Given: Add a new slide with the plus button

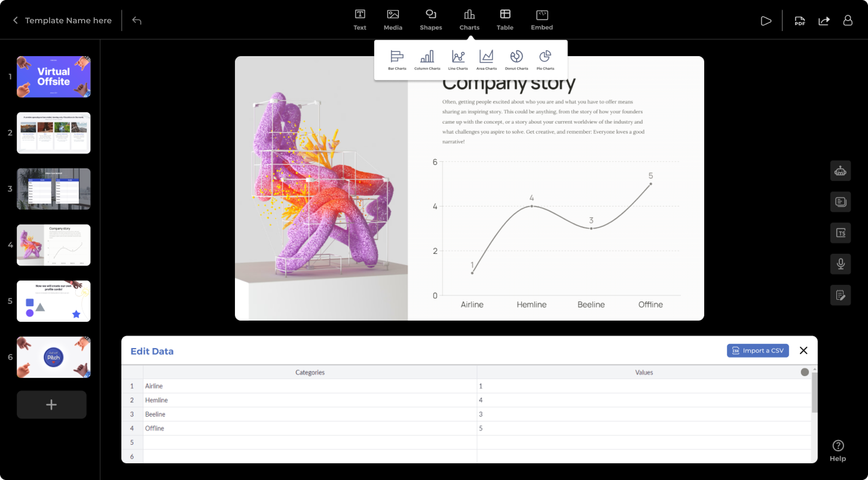Looking at the screenshot, I should [x=51, y=404].
